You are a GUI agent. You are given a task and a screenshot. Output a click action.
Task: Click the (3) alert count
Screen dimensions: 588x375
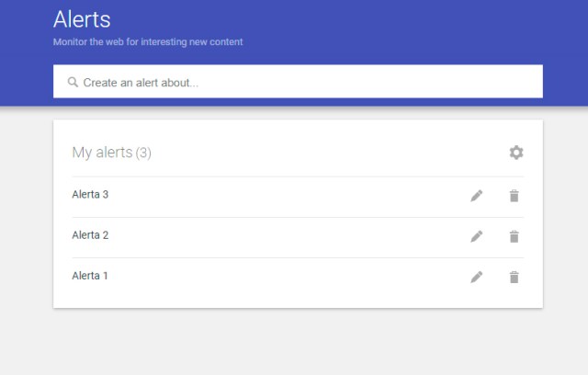143,153
